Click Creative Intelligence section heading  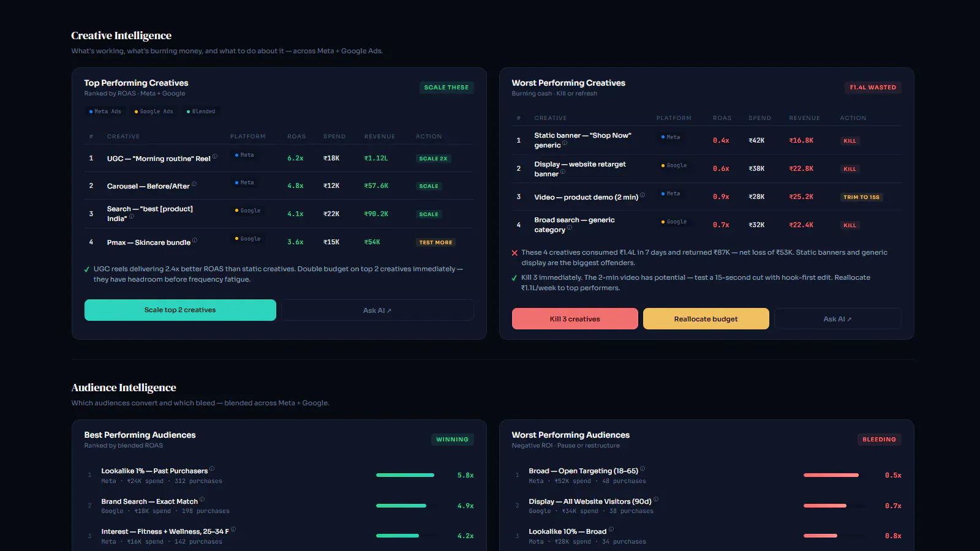tap(121, 36)
